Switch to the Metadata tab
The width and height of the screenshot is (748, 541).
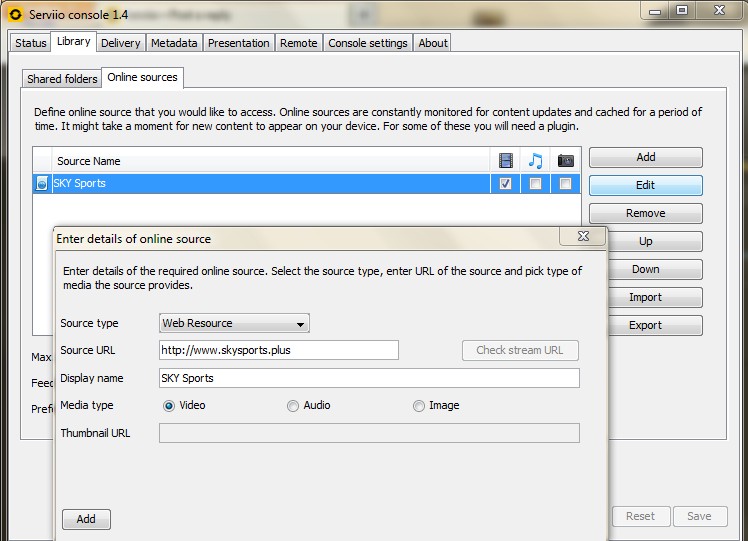pos(174,43)
